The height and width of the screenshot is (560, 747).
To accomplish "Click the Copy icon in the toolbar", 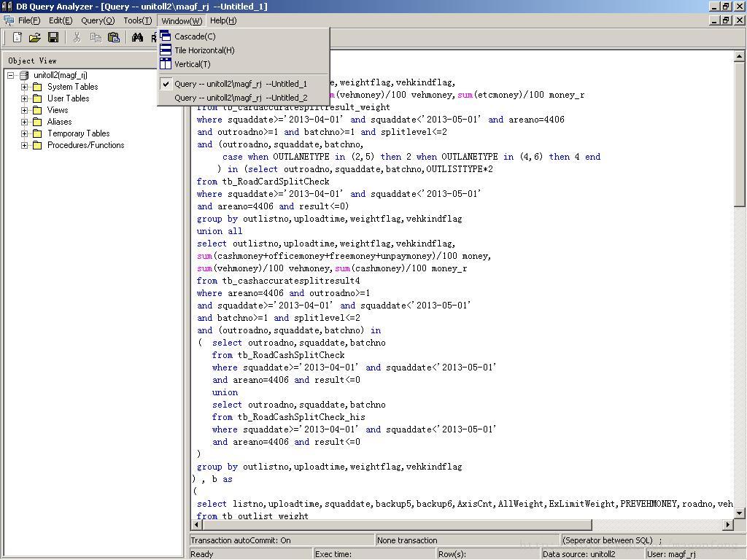I will [x=96, y=37].
